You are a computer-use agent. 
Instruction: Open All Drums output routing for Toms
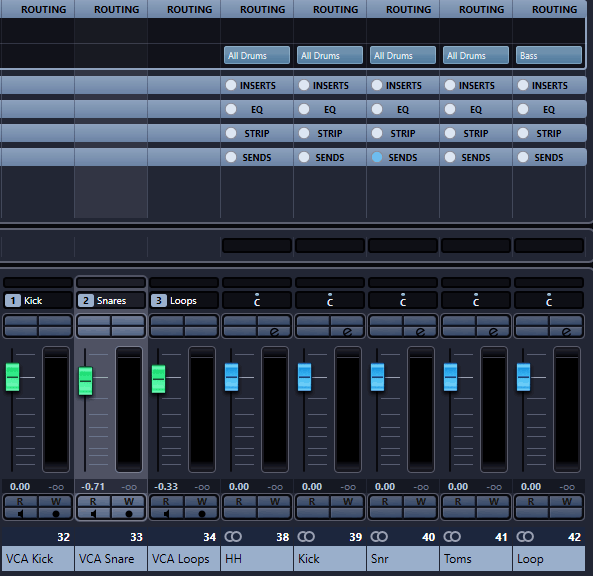pyautogui.click(x=476, y=55)
